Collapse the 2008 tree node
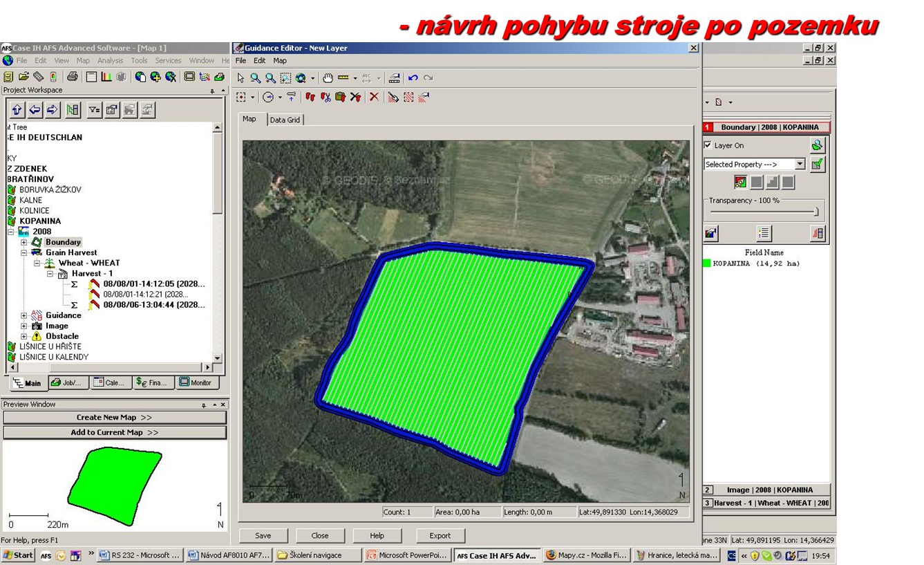Image resolution: width=924 pixels, height=565 pixels. point(11,232)
